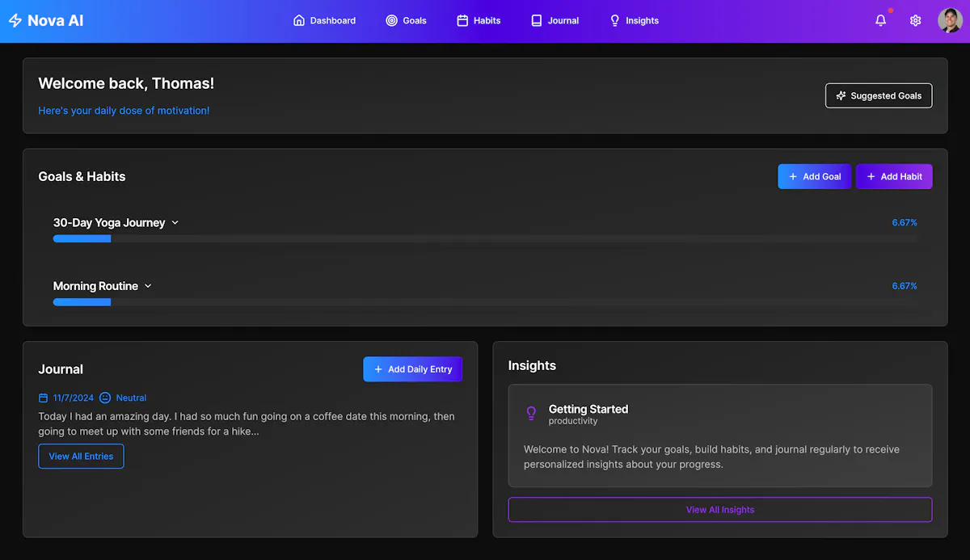Click the Nova AI lightning bolt logo
970x560 pixels.
pos(15,21)
